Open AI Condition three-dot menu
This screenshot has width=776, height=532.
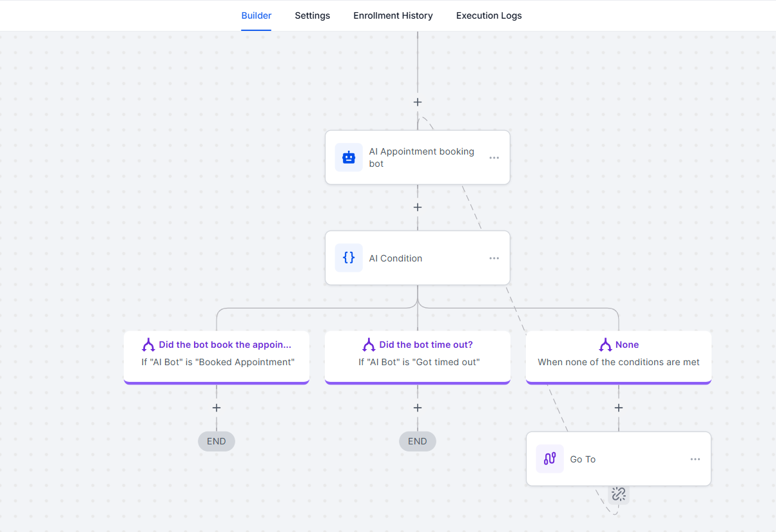click(494, 258)
